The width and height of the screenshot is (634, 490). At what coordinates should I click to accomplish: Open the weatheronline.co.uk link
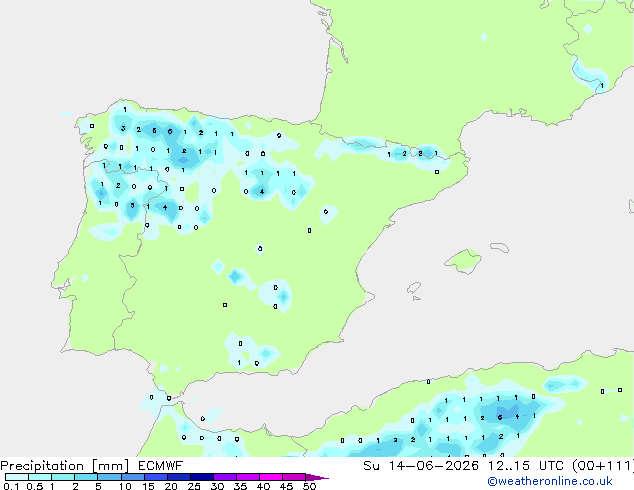click(x=550, y=481)
